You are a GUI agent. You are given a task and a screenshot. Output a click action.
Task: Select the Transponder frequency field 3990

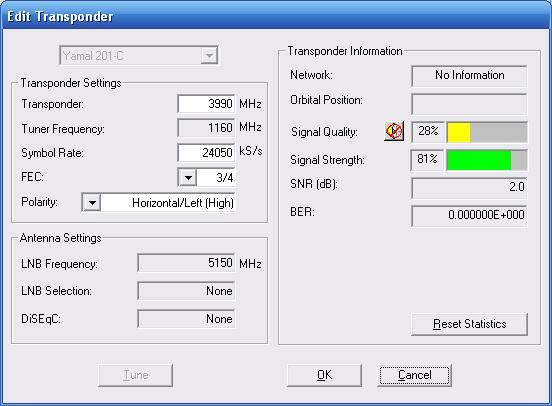[x=206, y=104]
